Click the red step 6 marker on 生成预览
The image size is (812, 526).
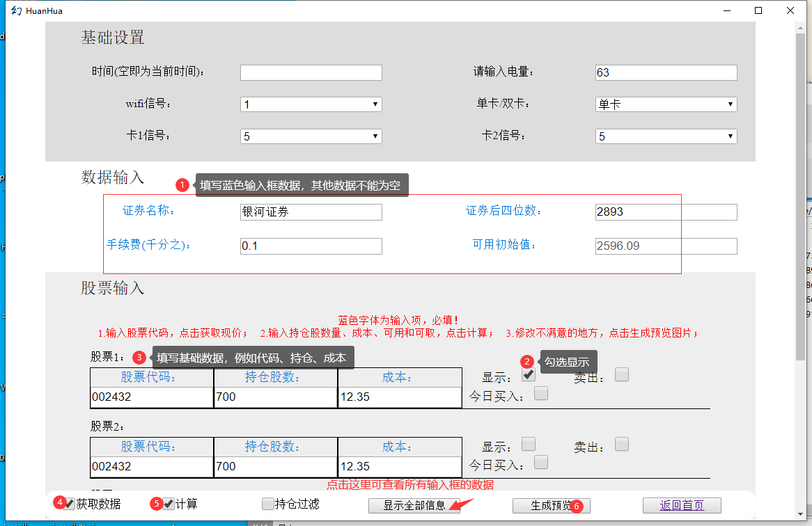point(577,506)
